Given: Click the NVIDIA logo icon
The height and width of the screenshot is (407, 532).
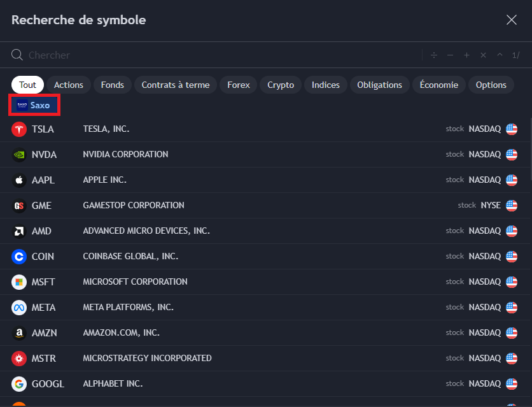Looking at the screenshot, I should 19,154.
